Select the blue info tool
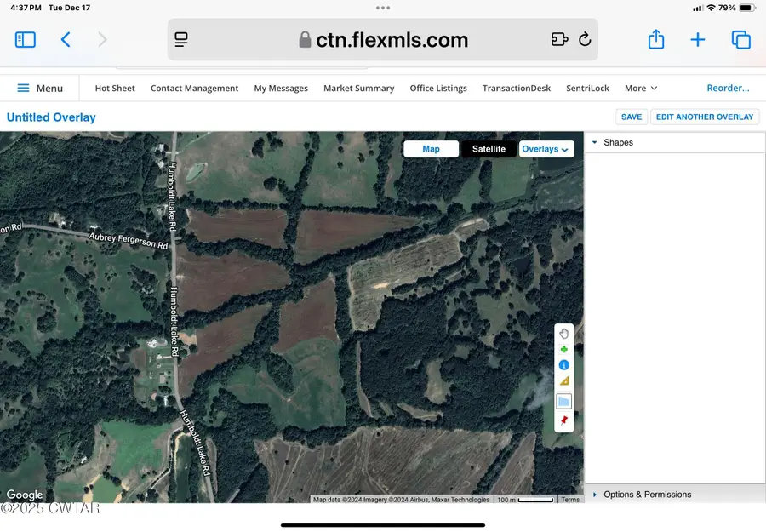The image size is (766, 532). 563,364
